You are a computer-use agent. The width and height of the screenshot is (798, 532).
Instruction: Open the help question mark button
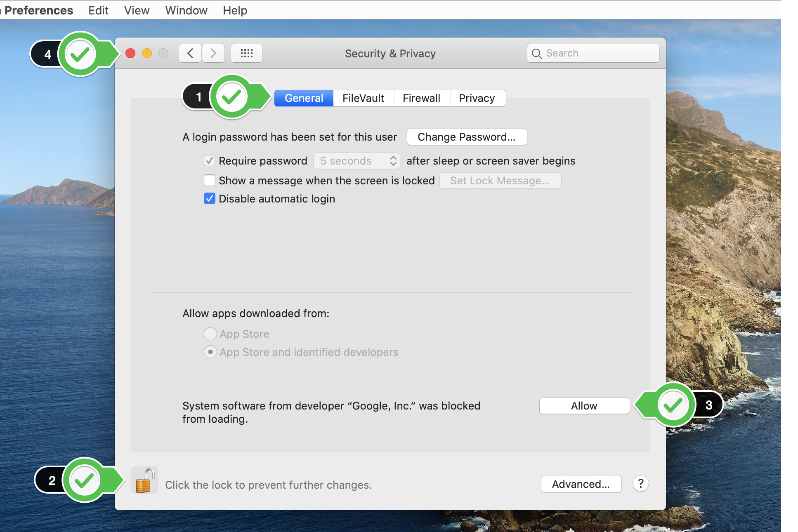640,483
